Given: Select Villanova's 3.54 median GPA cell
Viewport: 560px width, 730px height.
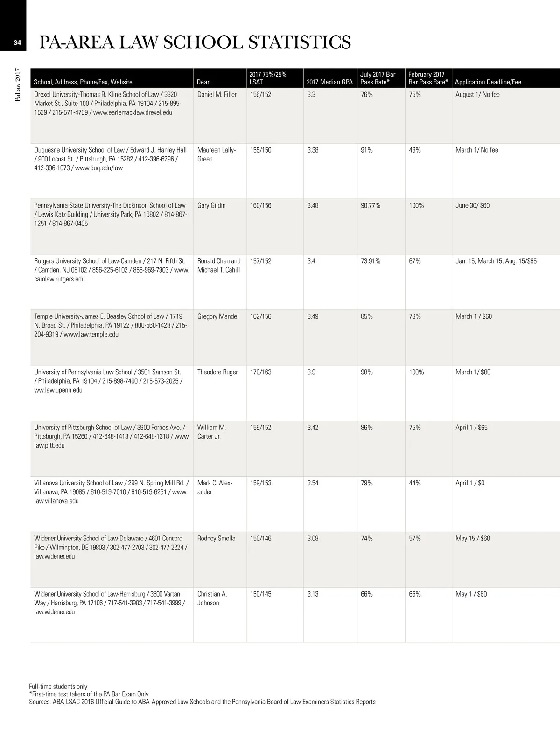Looking at the screenshot, I should click(x=313, y=483).
